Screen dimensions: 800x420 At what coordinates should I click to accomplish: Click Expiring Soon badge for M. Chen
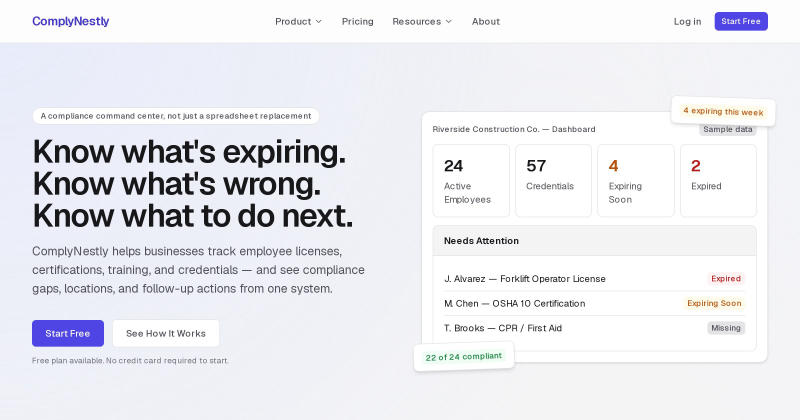pyautogui.click(x=714, y=303)
